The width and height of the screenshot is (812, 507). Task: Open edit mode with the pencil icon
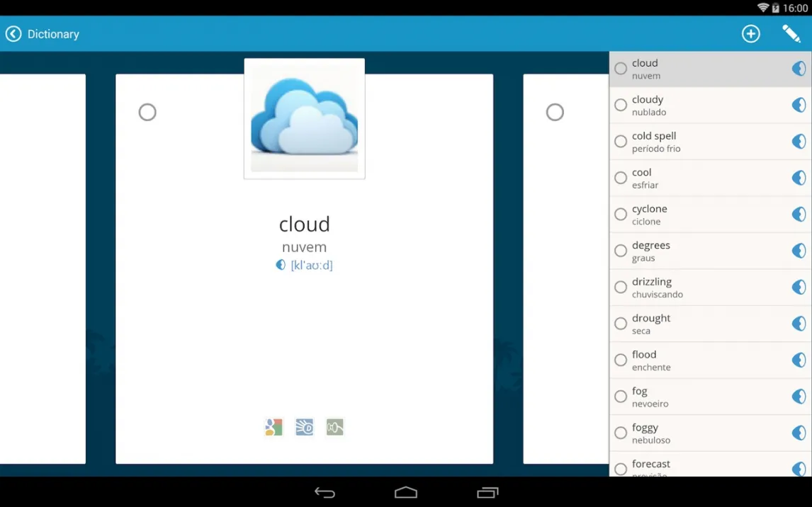[791, 33]
